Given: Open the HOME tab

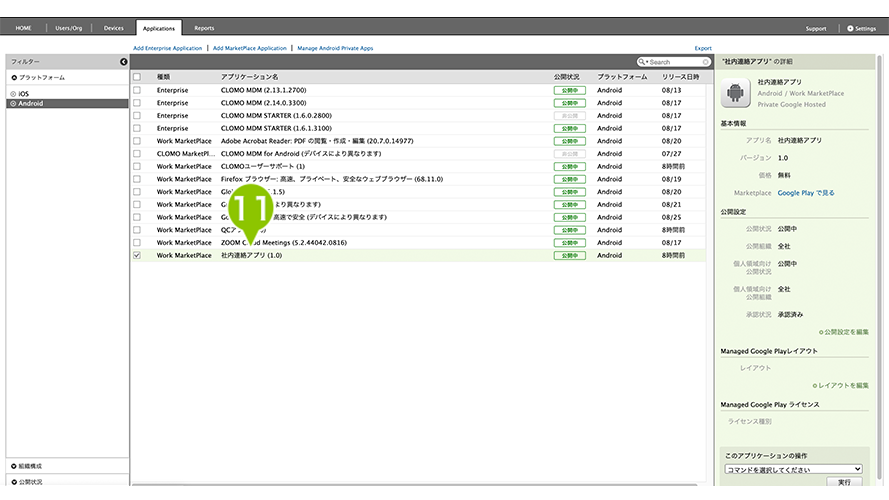Looking at the screenshot, I should click(x=23, y=28).
